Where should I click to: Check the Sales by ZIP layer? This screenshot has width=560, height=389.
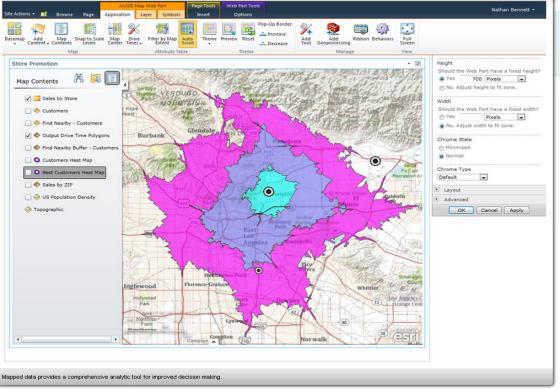(28, 185)
